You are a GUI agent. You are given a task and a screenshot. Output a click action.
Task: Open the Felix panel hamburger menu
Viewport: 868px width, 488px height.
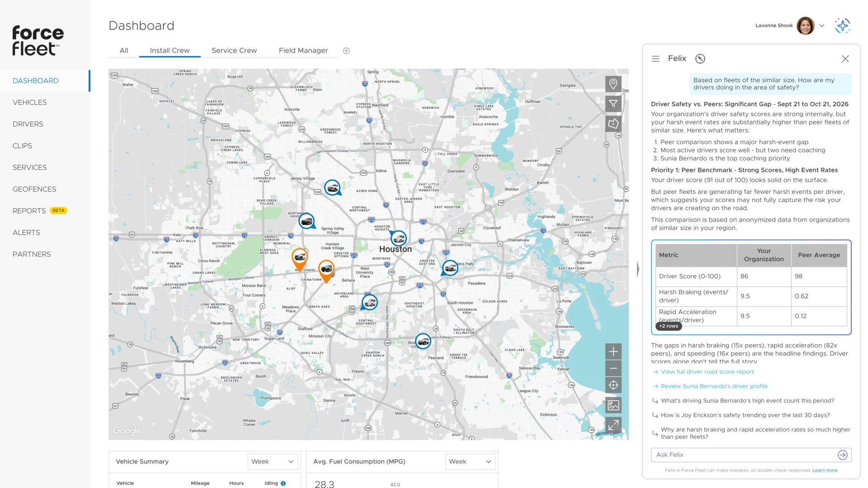656,59
